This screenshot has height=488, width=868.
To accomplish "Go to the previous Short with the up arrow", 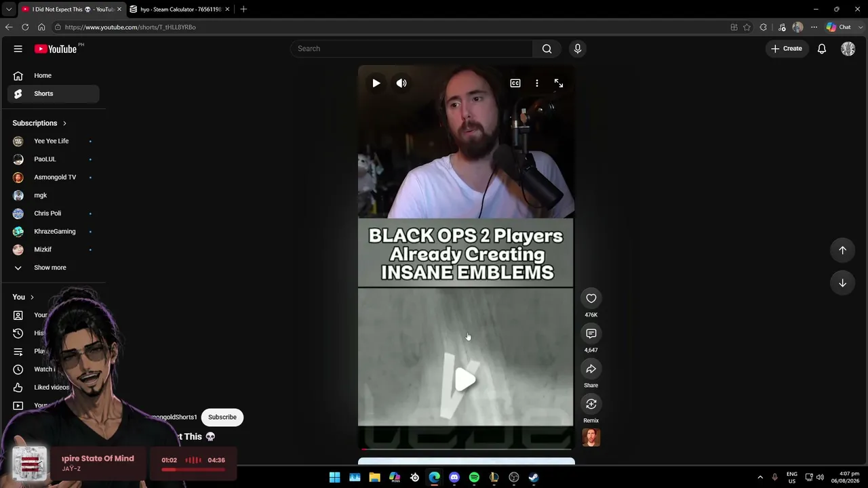I will coord(842,250).
